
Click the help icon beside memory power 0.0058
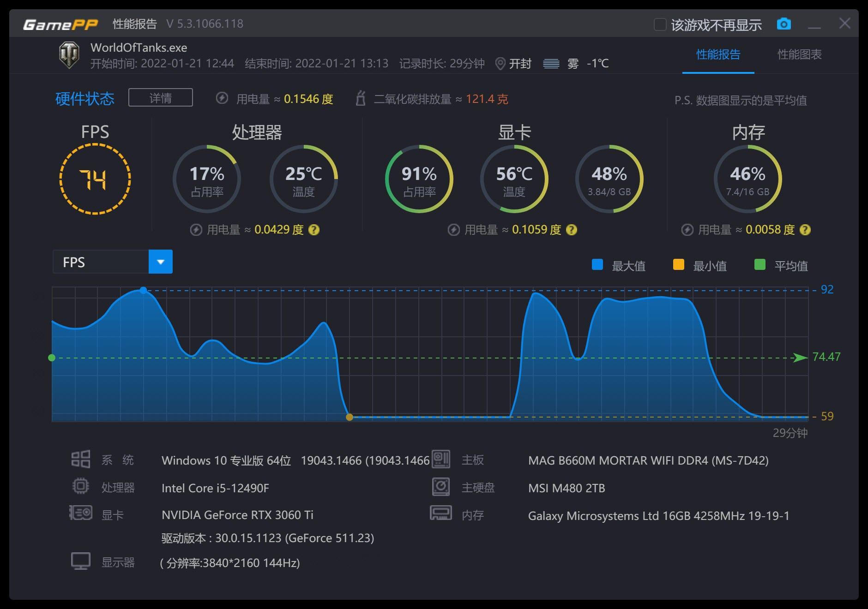click(805, 229)
